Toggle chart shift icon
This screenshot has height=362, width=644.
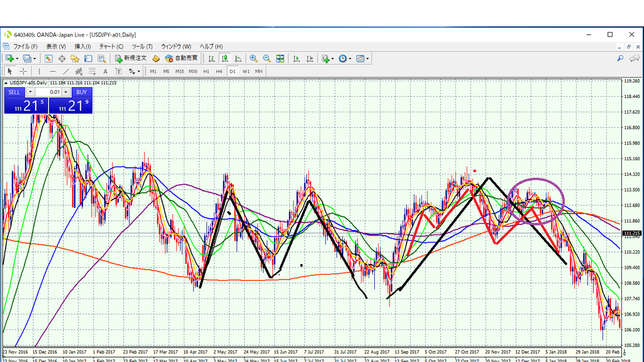[309, 58]
